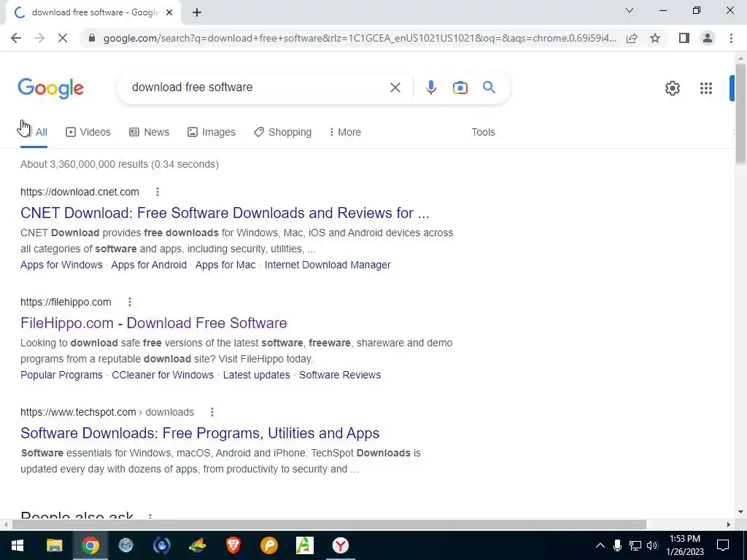Stop loading the page
747x560 pixels.
coord(63,38)
